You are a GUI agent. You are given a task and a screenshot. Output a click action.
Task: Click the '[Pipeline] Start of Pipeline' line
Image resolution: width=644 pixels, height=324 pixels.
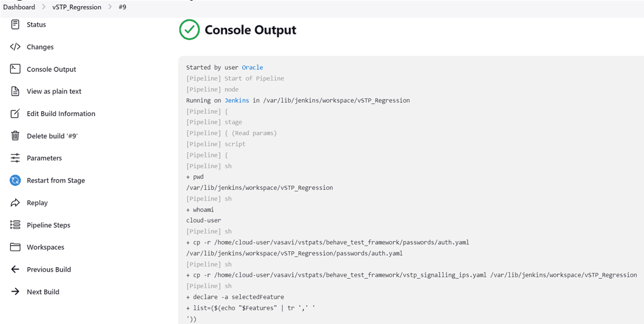coord(235,78)
